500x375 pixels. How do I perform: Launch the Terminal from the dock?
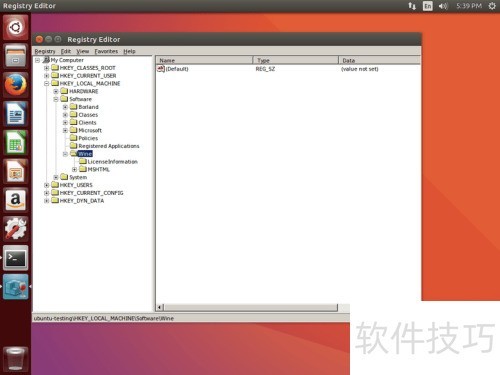tap(15, 258)
